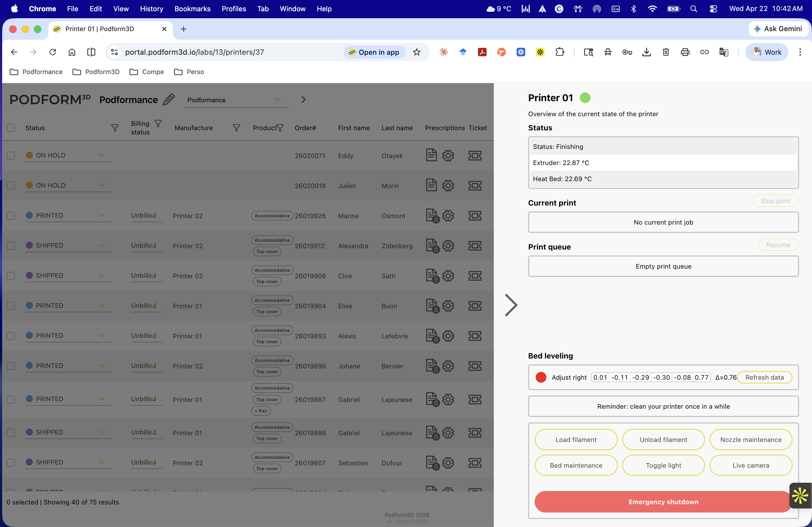Select the Johane Bernier row checkbox
Image resolution: width=812 pixels, height=527 pixels.
(x=11, y=366)
